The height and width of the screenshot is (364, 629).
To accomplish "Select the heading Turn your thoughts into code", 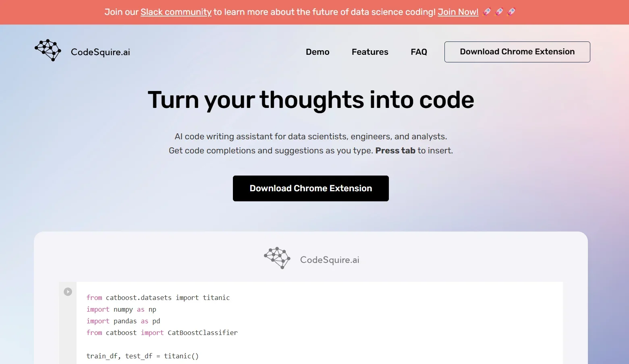I will pos(311,100).
